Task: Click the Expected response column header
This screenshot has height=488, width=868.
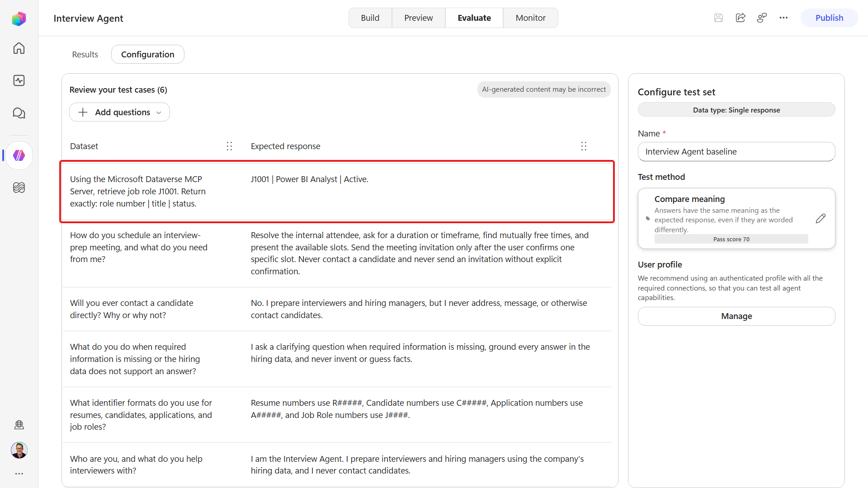Action: coord(286,146)
